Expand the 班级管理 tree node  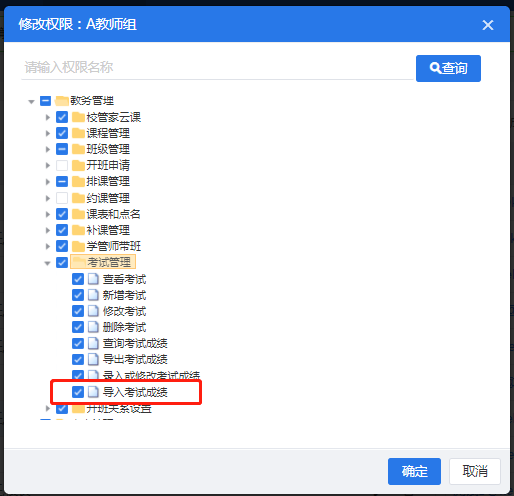(48, 149)
